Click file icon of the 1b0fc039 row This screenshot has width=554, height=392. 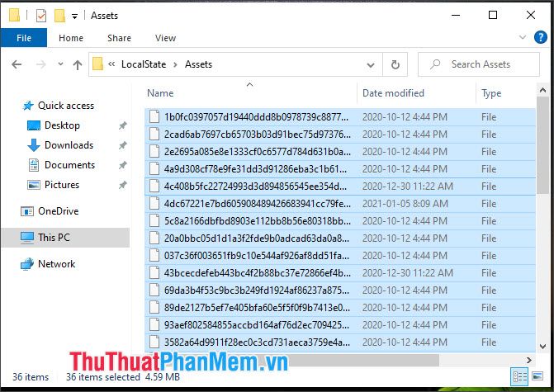pyautogui.click(x=154, y=116)
